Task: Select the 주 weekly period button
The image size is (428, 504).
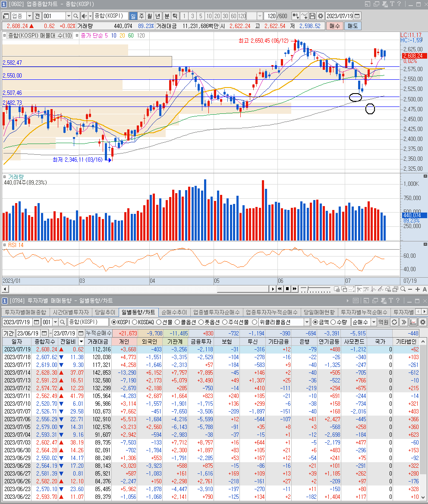Action: pos(142,16)
